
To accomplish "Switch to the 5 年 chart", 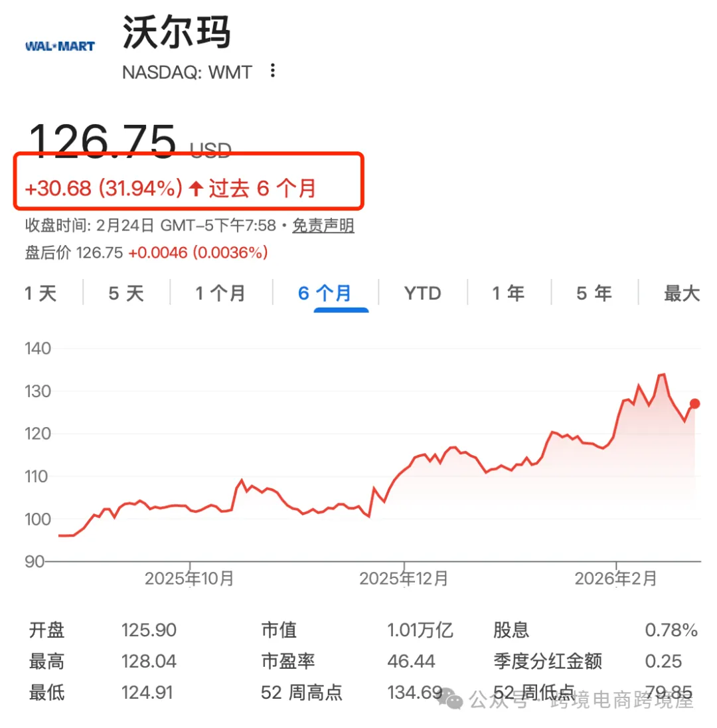I will click(x=593, y=292).
